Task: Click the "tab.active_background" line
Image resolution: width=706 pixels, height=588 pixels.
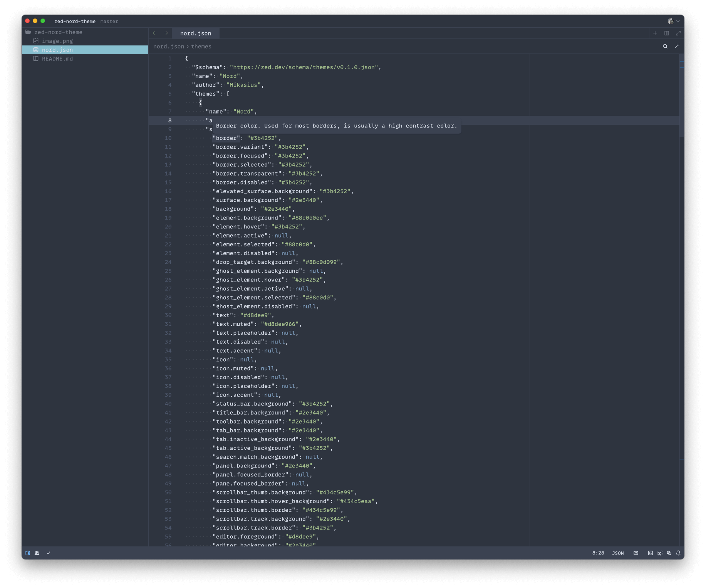Action: 273,448
